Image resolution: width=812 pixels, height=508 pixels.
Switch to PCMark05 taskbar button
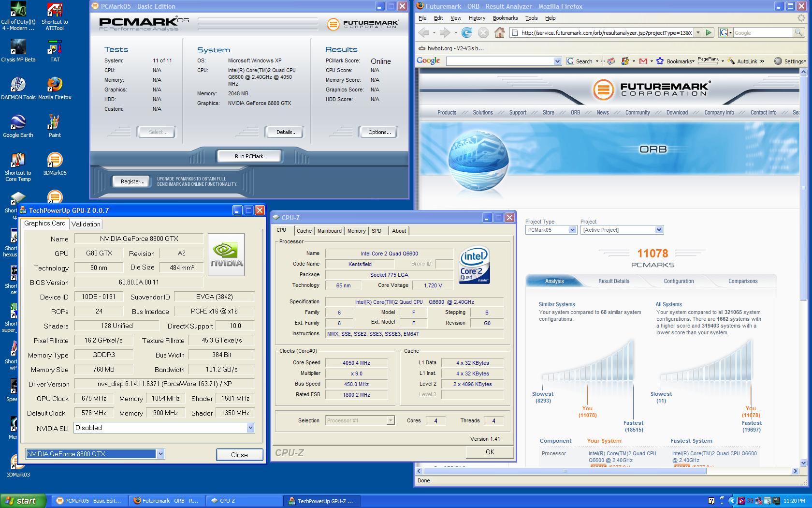pyautogui.click(x=90, y=501)
